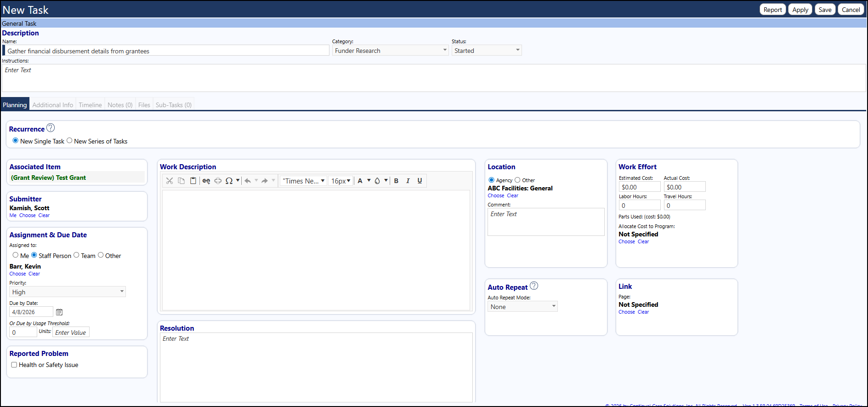This screenshot has width=868, height=407.
Task: Copy selected text in Work Description toolbar
Action: [x=182, y=181]
